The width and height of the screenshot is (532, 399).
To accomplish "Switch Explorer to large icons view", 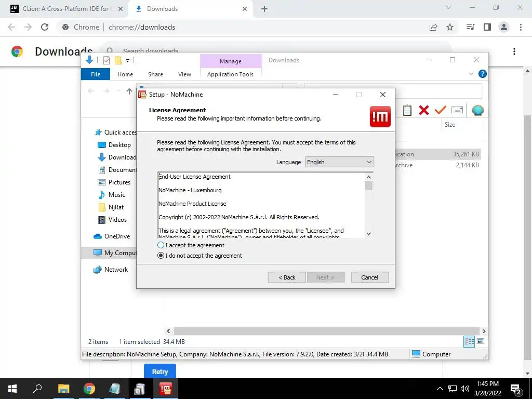I will coord(481,341).
